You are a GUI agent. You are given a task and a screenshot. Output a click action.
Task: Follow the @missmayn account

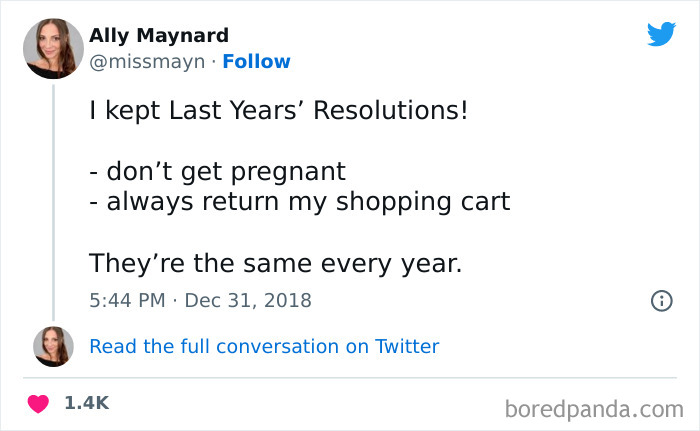(256, 61)
